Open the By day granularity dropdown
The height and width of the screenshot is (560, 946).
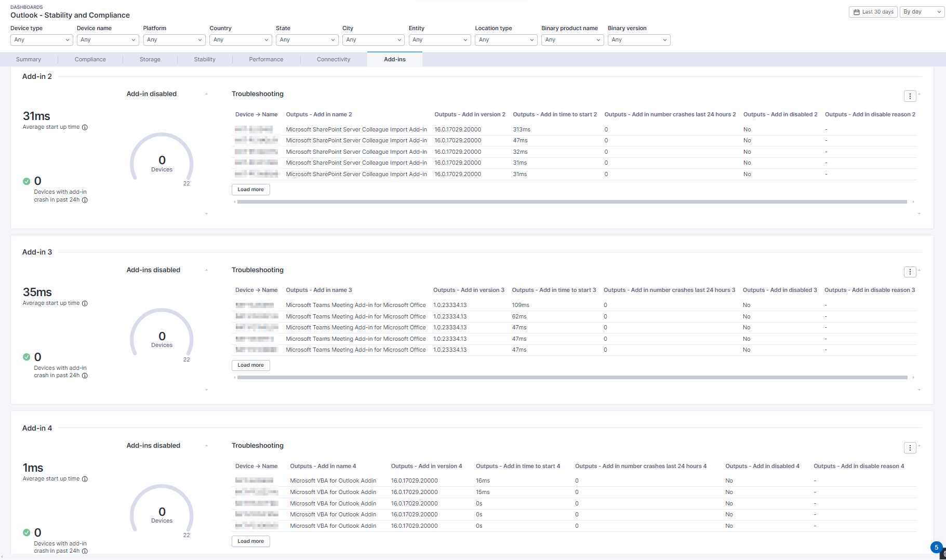tap(923, 12)
